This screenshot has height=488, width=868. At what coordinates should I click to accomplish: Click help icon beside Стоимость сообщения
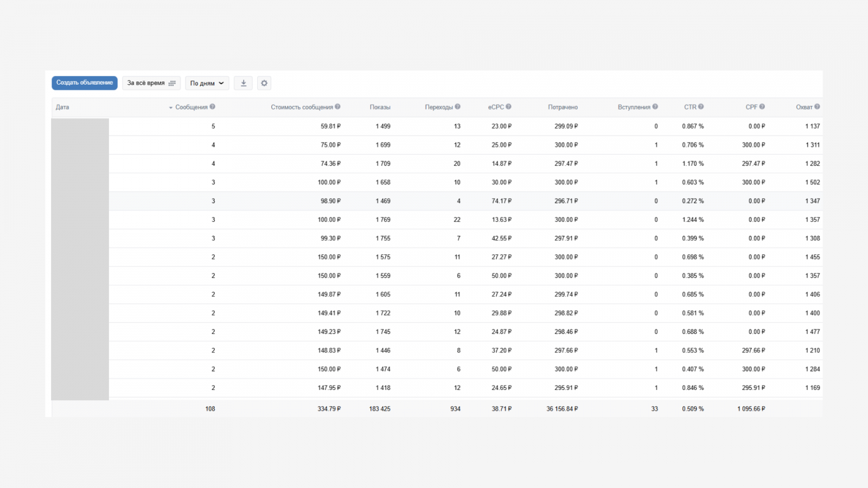click(x=337, y=107)
